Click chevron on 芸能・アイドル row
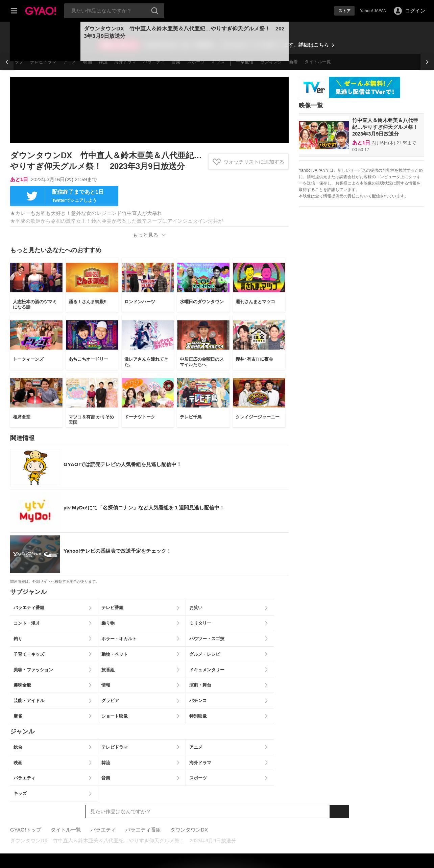The width and height of the screenshot is (434, 868). click(90, 701)
